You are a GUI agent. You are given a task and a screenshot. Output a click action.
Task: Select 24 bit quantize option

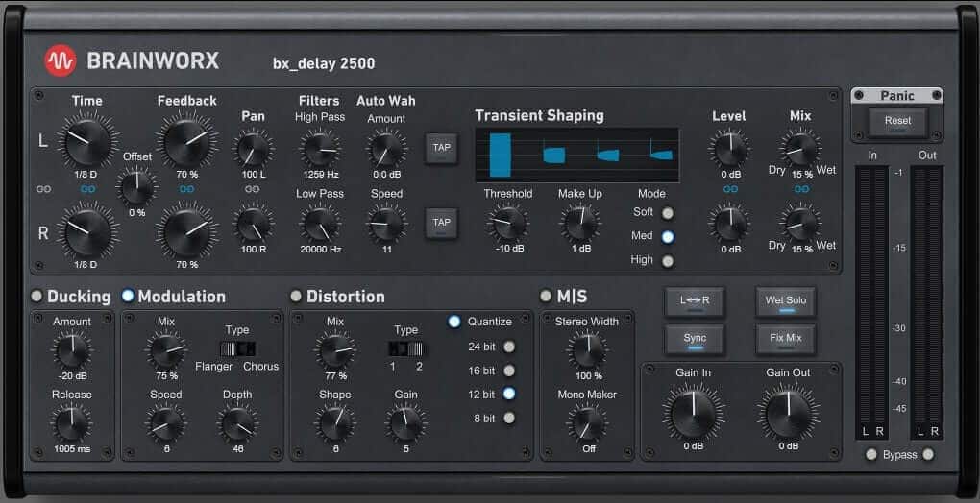coord(509,347)
